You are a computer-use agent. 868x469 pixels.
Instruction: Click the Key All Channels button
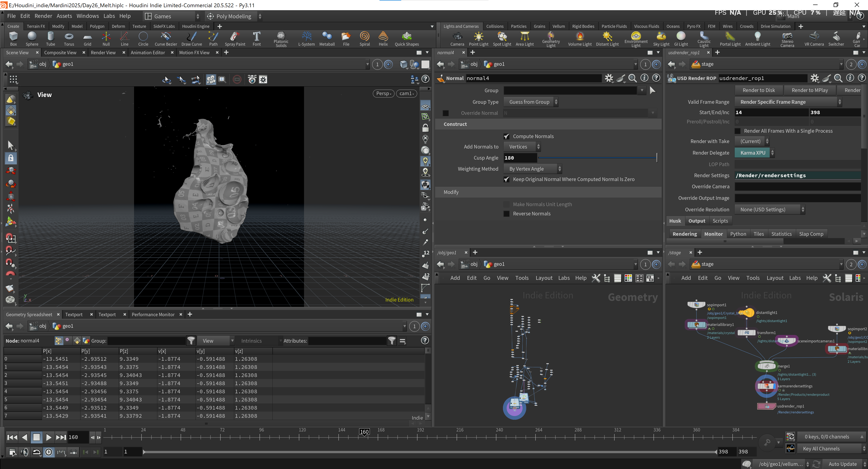point(830,449)
